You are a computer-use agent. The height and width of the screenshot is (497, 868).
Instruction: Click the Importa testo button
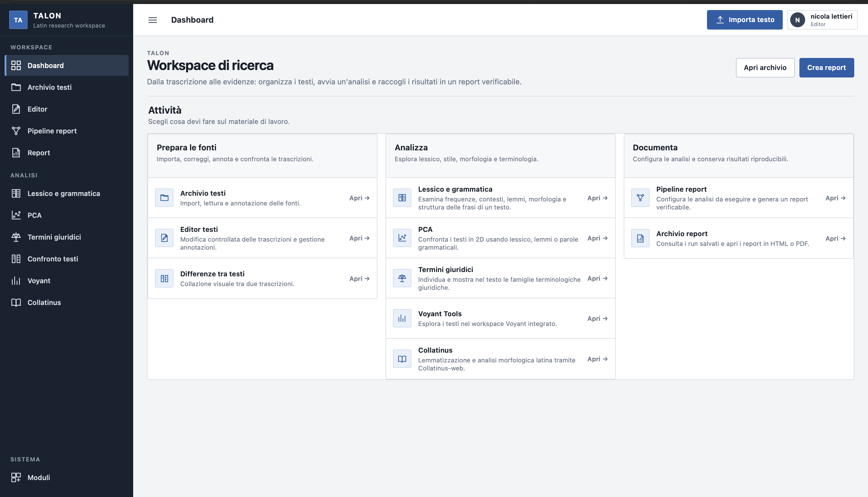pos(744,20)
